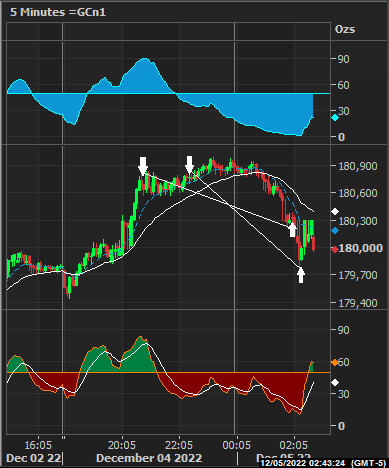Viewport: 389px width, 468px height.
Task: Click the red diamond last-price marker
Action: pyautogui.click(x=335, y=249)
